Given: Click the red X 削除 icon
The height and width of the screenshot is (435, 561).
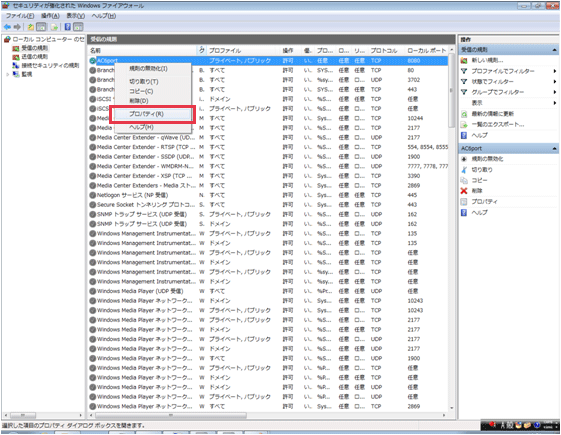Looking at the screenshot, I should [x=464, y=191].
